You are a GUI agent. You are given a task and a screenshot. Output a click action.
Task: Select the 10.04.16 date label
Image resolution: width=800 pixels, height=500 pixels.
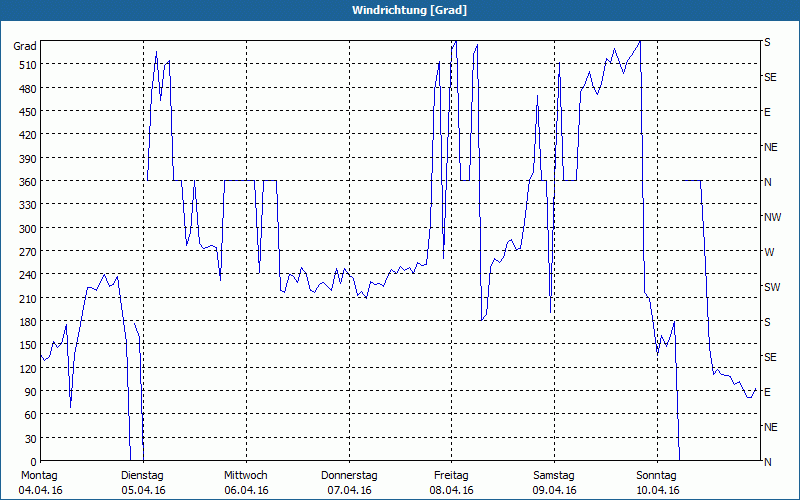658,490
